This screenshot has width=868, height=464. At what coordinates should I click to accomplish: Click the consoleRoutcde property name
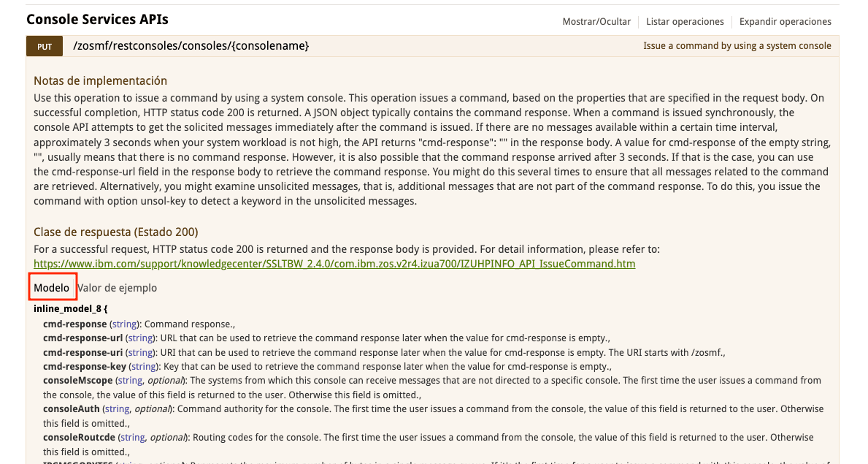pos(79,438)
